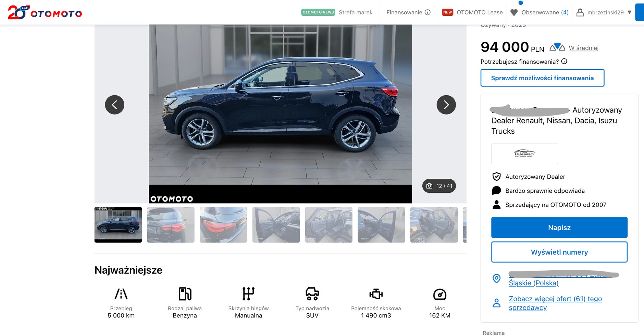The image size is (644, 336).
Task: Click the OTOMOTO logo in header
Action: pos(45,12)
